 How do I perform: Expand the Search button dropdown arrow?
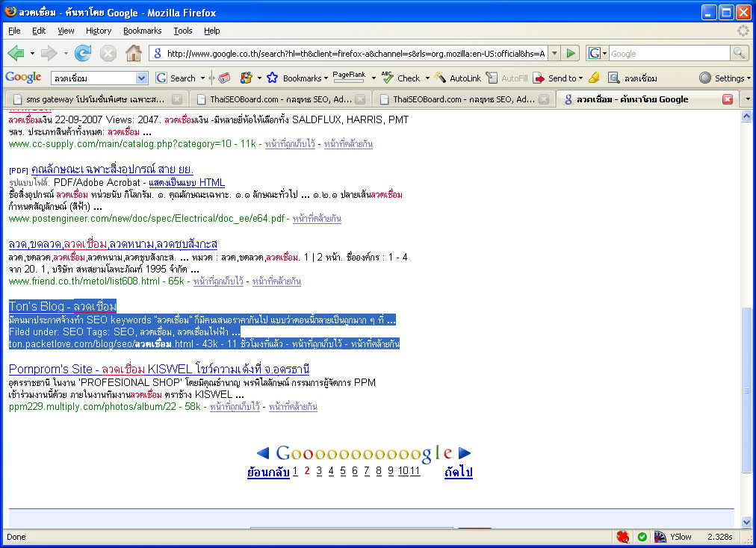203,78
